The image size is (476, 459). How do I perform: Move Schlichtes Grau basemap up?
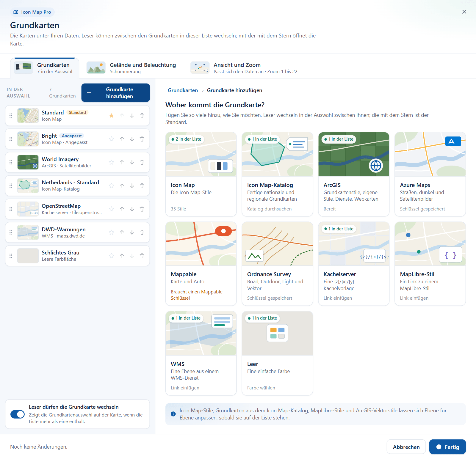click(122, 256)
